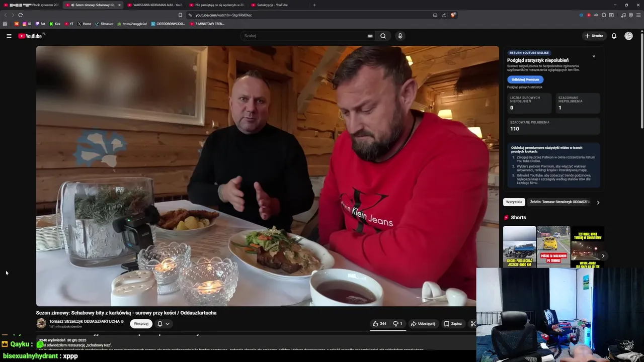Expand notification options chevron next to bell
This screenshot has height=362, width=644.
click(168, 324)
